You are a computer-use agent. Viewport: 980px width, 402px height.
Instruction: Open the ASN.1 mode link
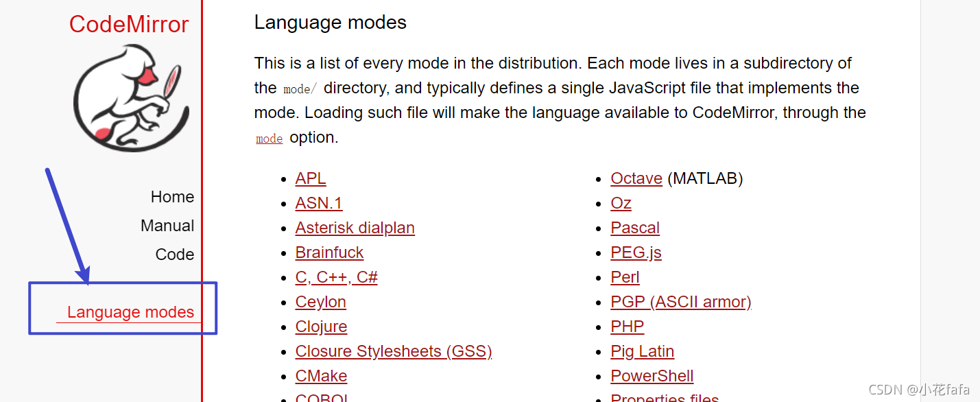pos(319,203)
